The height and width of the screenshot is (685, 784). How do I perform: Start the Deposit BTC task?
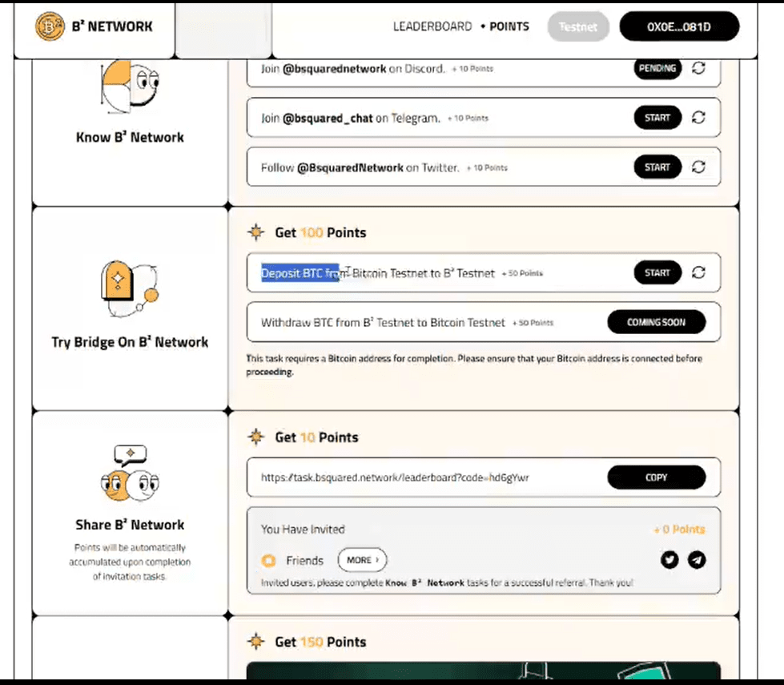point(657,272)
